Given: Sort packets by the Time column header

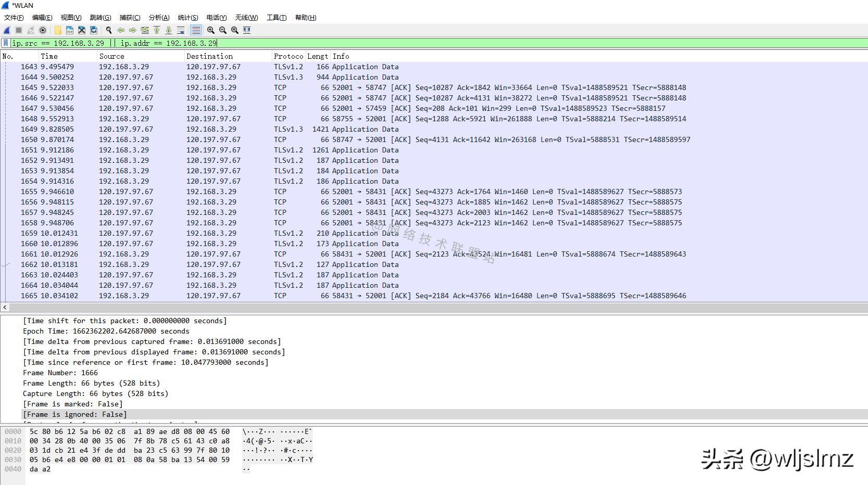Looking at the screenshot, I should coord(49,56).
